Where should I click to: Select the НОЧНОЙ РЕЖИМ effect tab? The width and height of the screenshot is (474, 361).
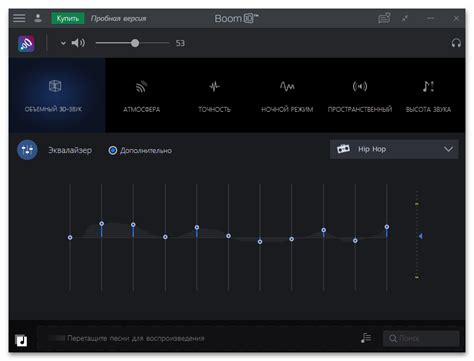287,95
